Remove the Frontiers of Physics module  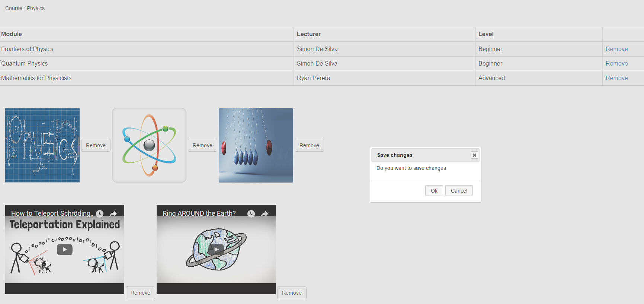point(616,49)
